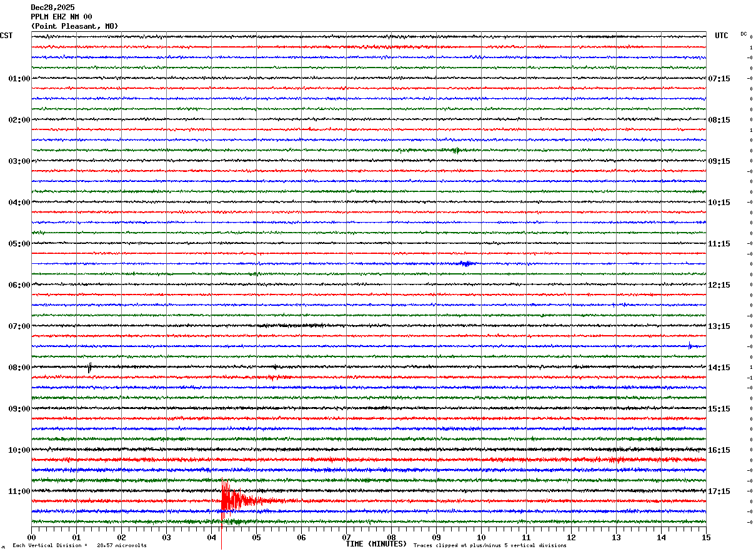Select the 01:00 CST time label
The image size is (756, 554).
(19, 79)
